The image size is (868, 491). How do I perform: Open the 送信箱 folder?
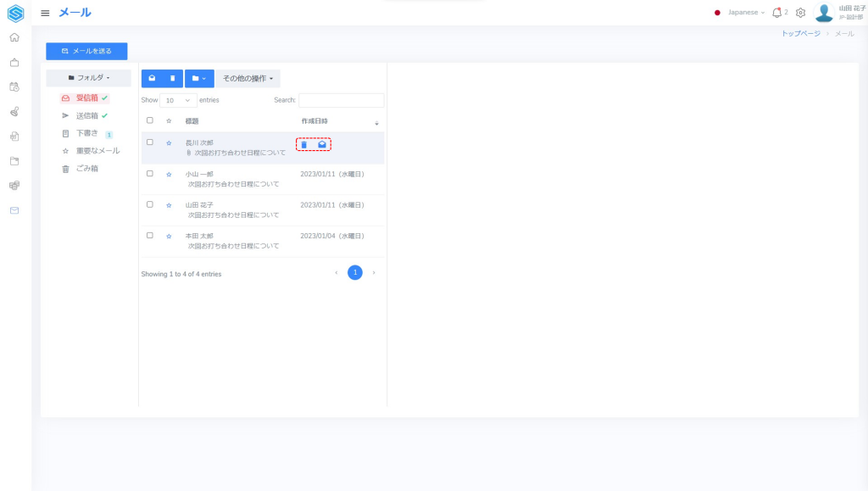[86, 115]
